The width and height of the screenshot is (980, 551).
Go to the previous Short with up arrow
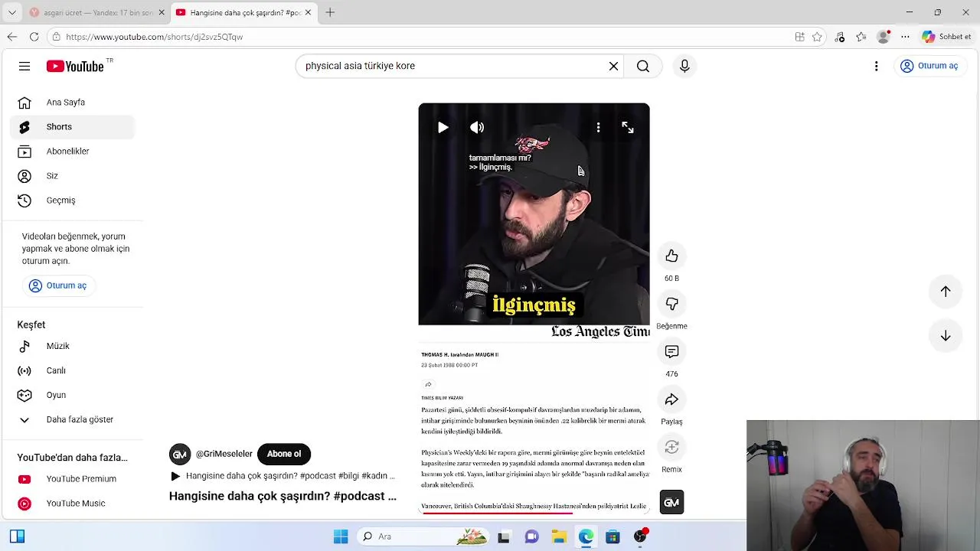(946, 291)
